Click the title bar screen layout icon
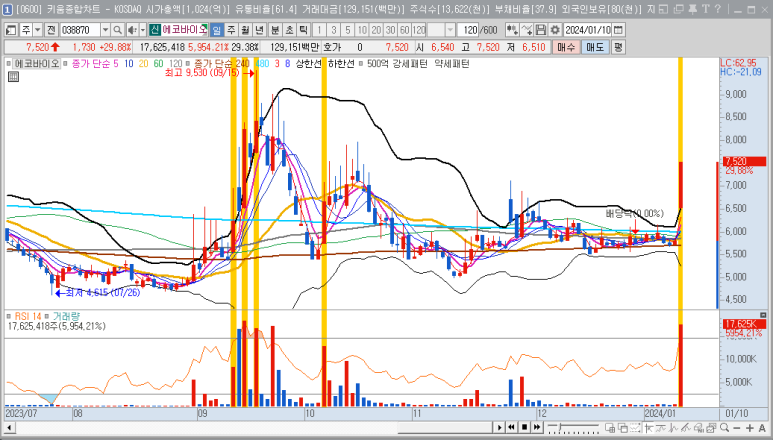 pyautogui.click(x=664, y=9)
